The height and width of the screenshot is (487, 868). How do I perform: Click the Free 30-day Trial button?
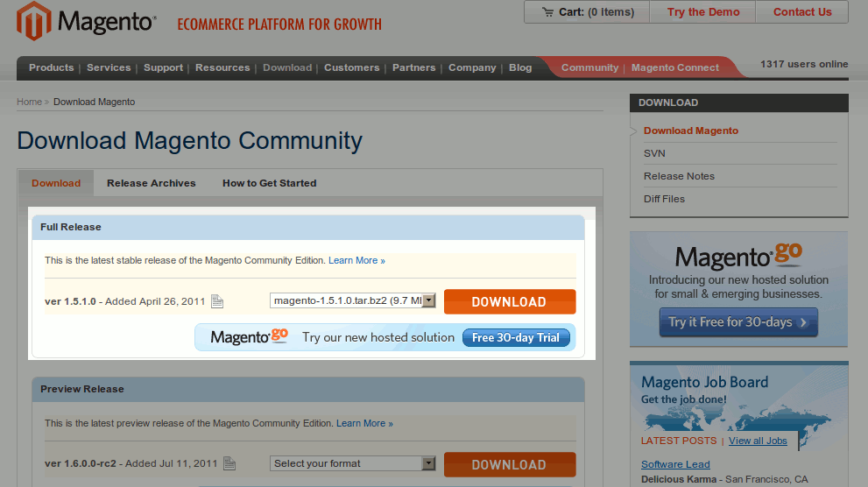pos(516,337)
